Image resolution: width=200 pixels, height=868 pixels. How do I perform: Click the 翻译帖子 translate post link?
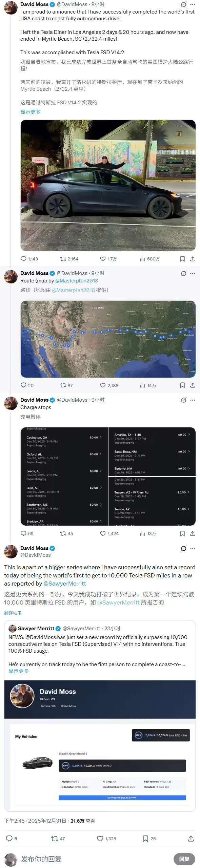coord(13,613)
